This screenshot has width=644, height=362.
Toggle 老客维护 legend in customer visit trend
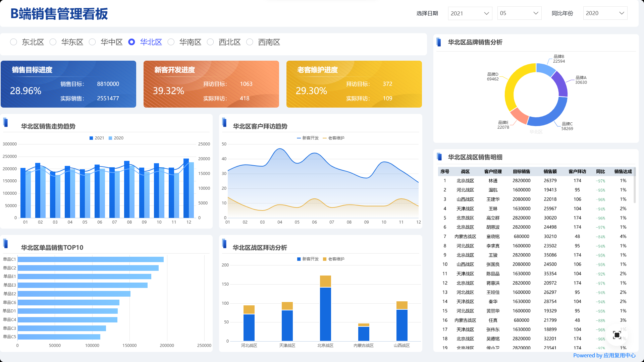pos(333,138)
